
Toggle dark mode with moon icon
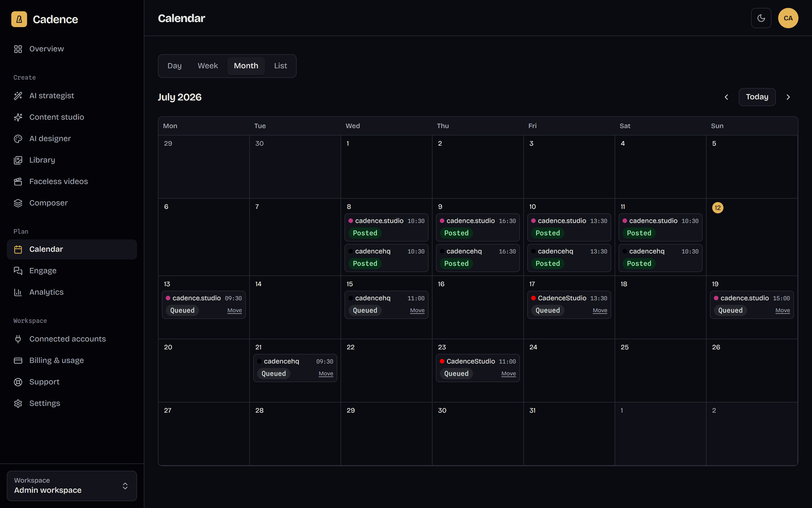tap(761, 18)
